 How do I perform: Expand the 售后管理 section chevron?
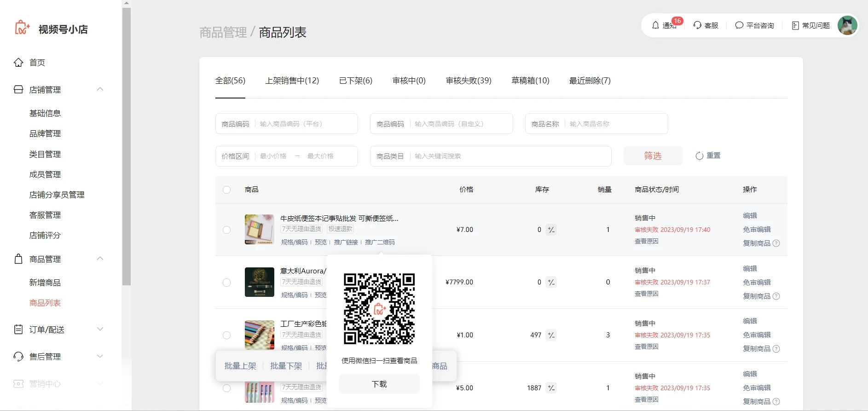[100, 356]
